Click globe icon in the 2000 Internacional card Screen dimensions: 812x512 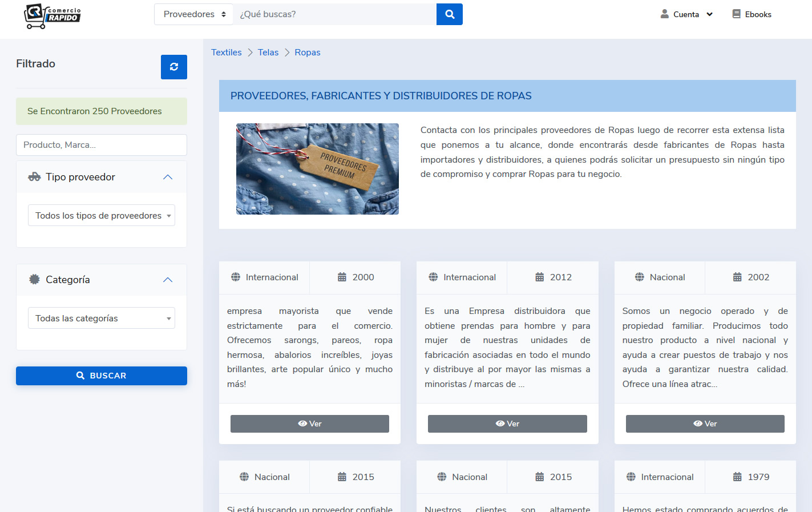(236, 277)
